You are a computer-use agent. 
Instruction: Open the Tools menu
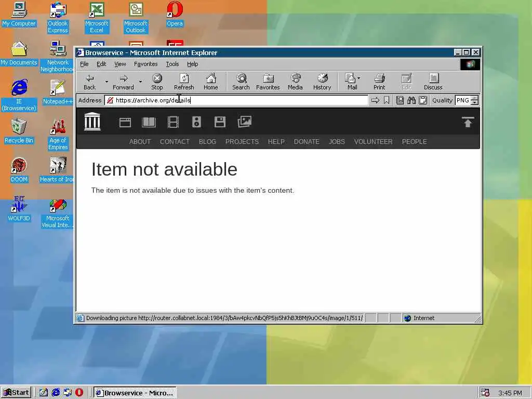172,64
